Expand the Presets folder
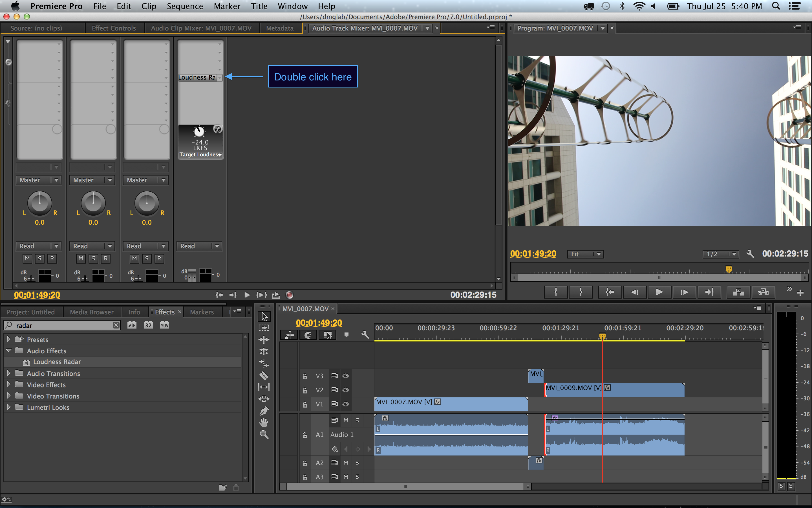The width and height of the screenshot is (812, 508). pyautogui.click(x=9, y=339)
